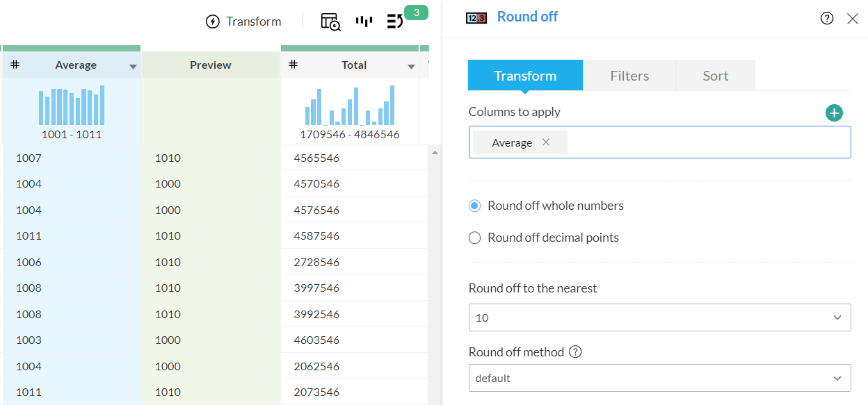Screen dimensions: 868x405
Task: Switch to the Sort tab
Action: [715, 76]
